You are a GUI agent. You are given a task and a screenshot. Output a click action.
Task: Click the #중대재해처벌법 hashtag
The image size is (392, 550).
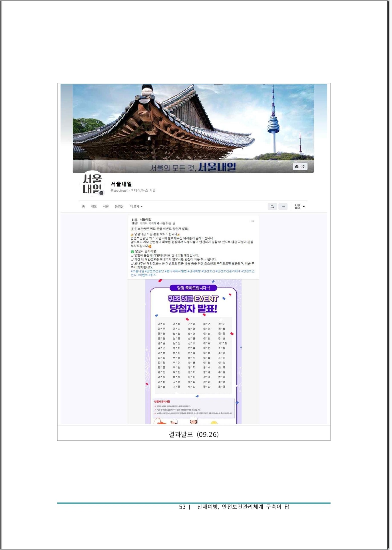tap(176, 271)
